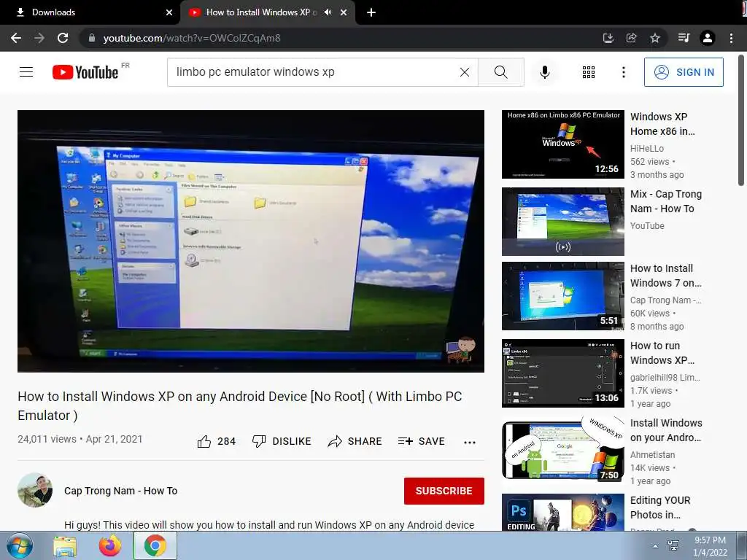Image resolution: width=747 pixels, height=560 pixels.
Task: Click the DISLIKE button
Action: pos(282,441)
